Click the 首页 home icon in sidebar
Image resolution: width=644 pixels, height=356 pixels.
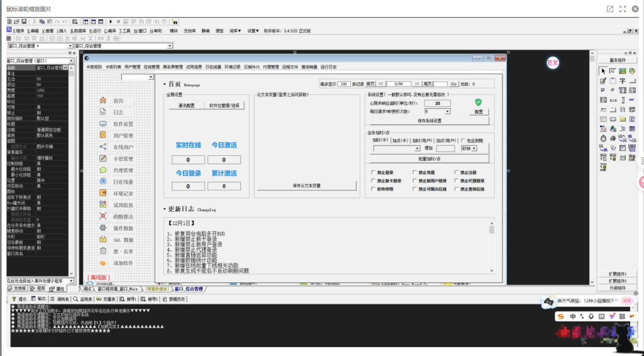103,101
